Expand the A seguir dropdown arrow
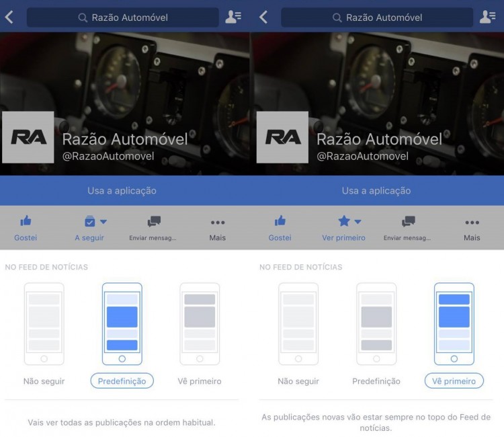 click(x=103, y=222)
